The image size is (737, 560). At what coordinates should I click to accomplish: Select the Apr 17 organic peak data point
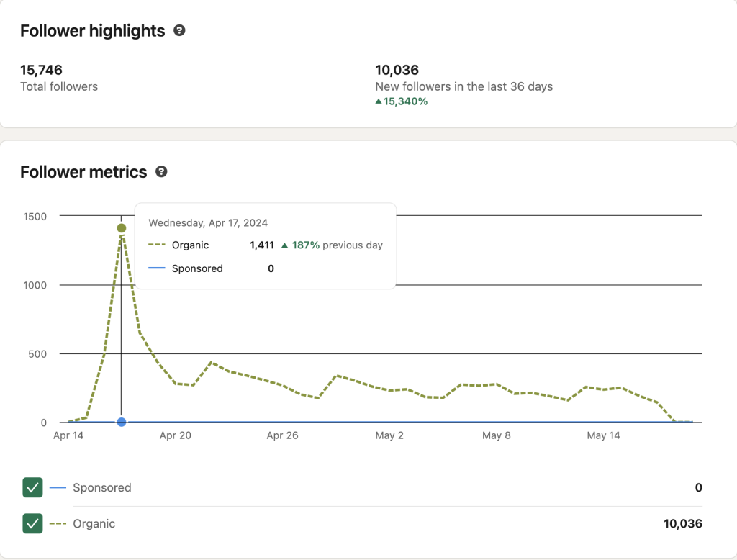(x=121, y=228)
